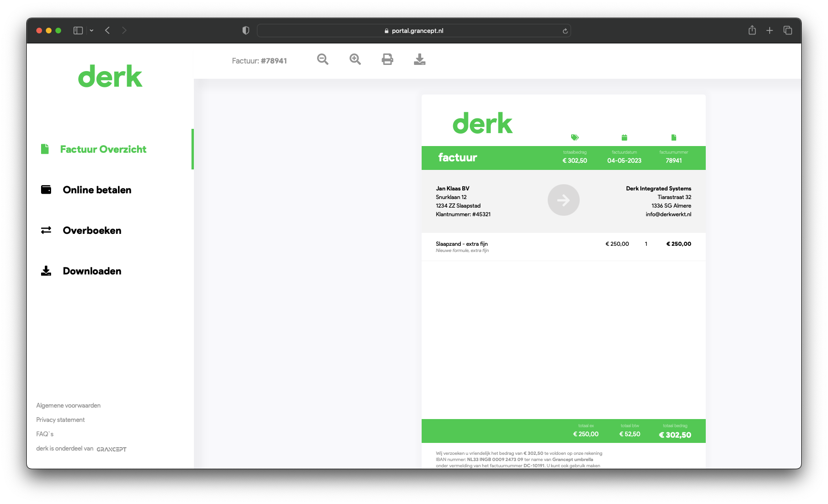Click the info@derkwerkt.nl email address
Screen dimensions: 828x504
point(669,214)
